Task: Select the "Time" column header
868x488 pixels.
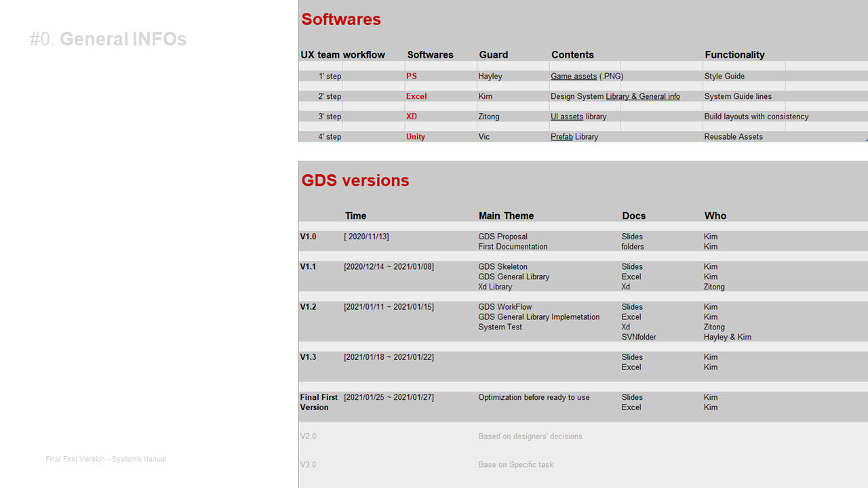Action: coord(355,216)
